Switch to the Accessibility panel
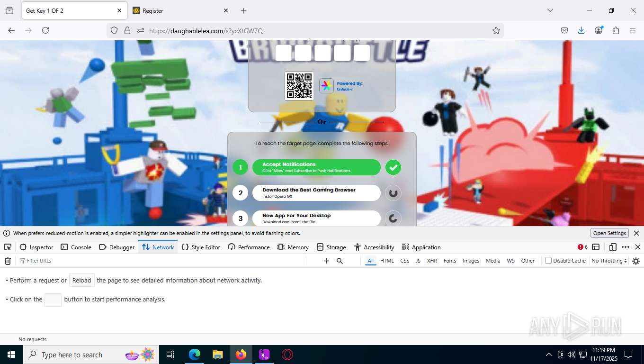Screen dimensions: 644x364 point(374,247)
